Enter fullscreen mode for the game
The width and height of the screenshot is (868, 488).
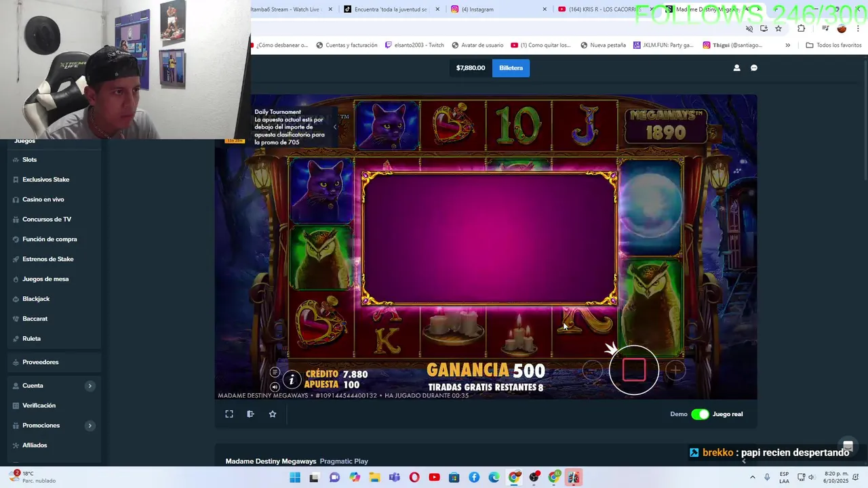click(x=229, y=414)
